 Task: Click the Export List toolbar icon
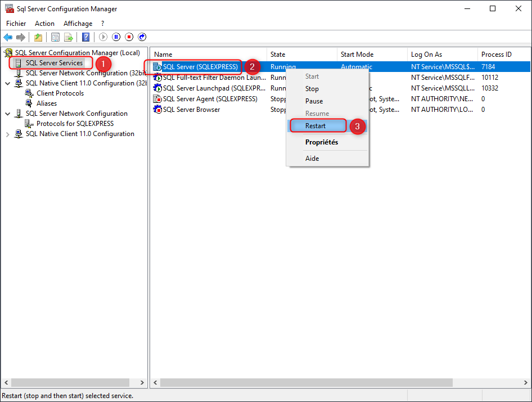click(69, 37)
